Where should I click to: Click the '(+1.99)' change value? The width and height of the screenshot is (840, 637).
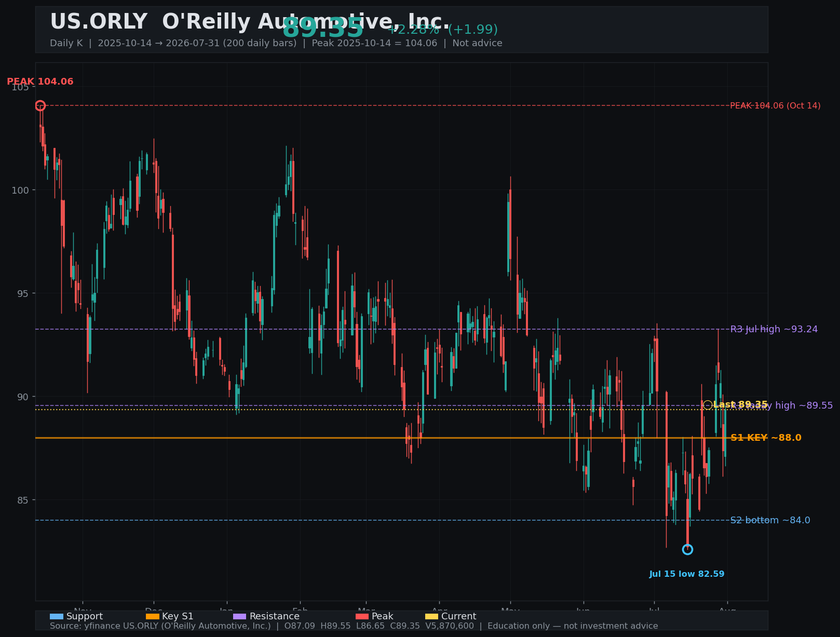click(473, 30)
